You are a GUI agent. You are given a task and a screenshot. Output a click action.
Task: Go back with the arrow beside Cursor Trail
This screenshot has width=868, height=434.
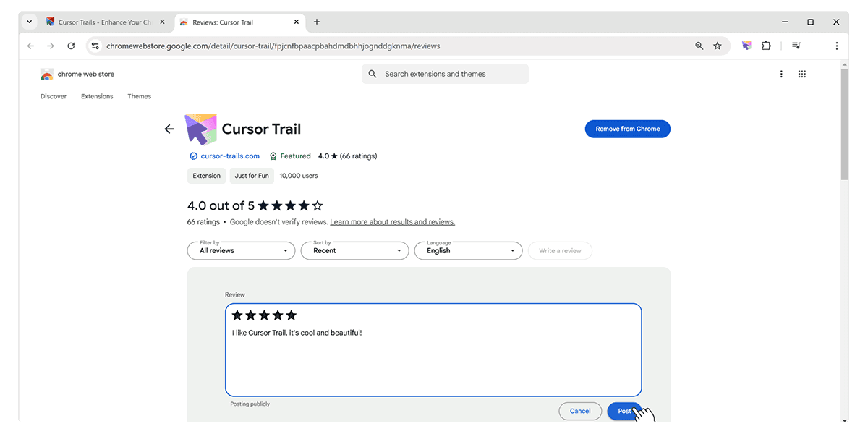pos(169,129)
